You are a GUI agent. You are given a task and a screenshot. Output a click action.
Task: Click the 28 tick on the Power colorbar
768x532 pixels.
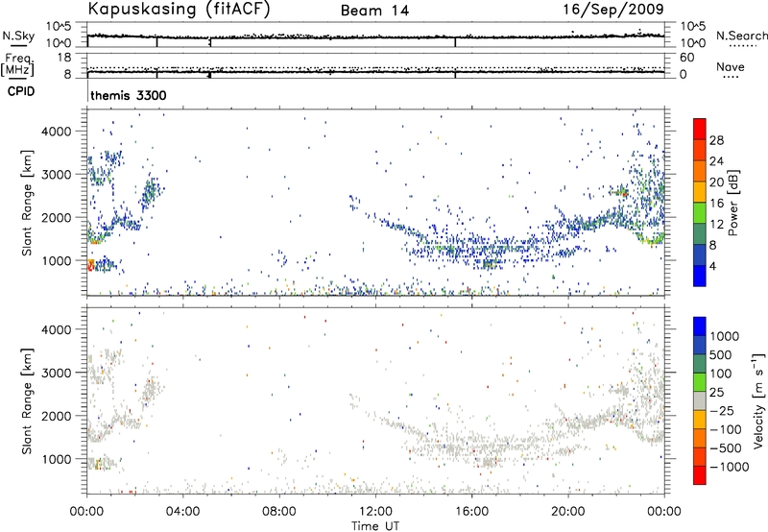716,140
